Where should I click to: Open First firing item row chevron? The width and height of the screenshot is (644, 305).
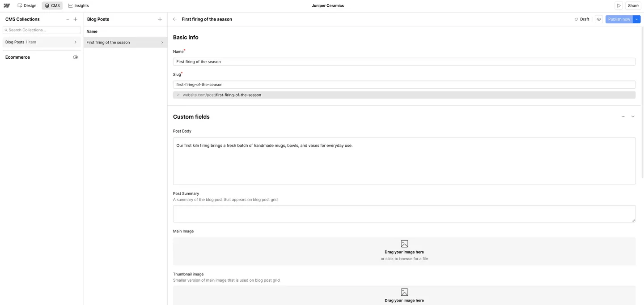tap(162, 43)
